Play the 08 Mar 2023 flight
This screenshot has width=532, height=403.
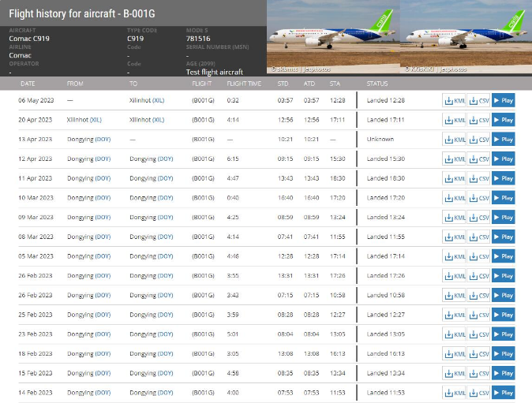[503, 237]
